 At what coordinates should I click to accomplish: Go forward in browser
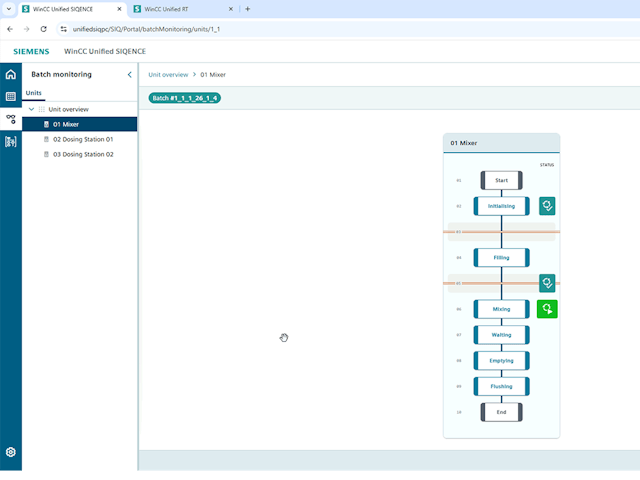pos(27,29)
